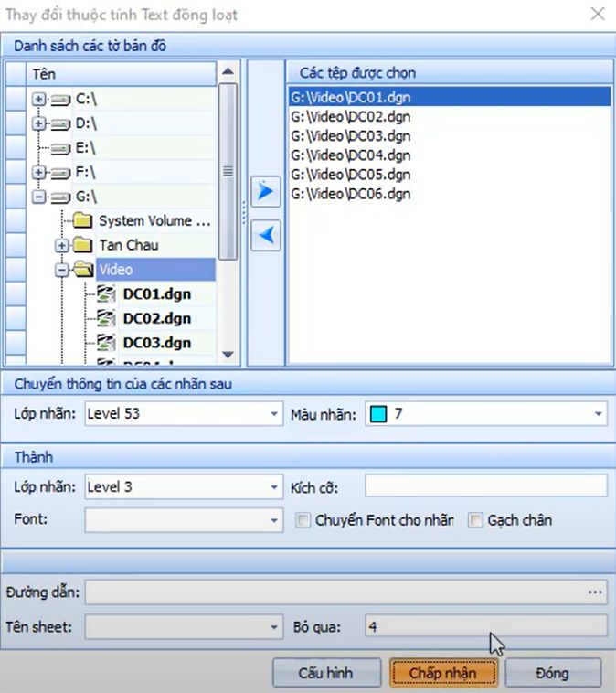Viewport: 616px width, 693px height.
Task: Collapse the G:\ drive node
Action: point(39,197)
